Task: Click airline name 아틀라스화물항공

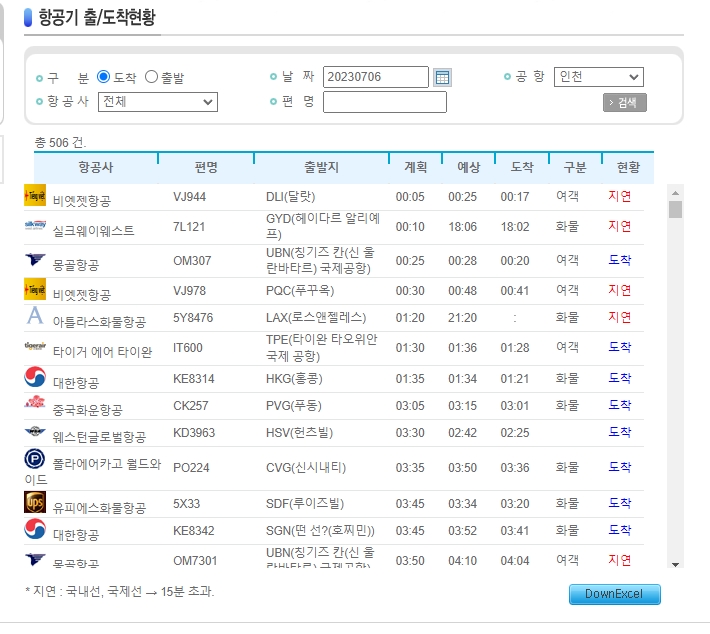Action: (x=99, y=322)
